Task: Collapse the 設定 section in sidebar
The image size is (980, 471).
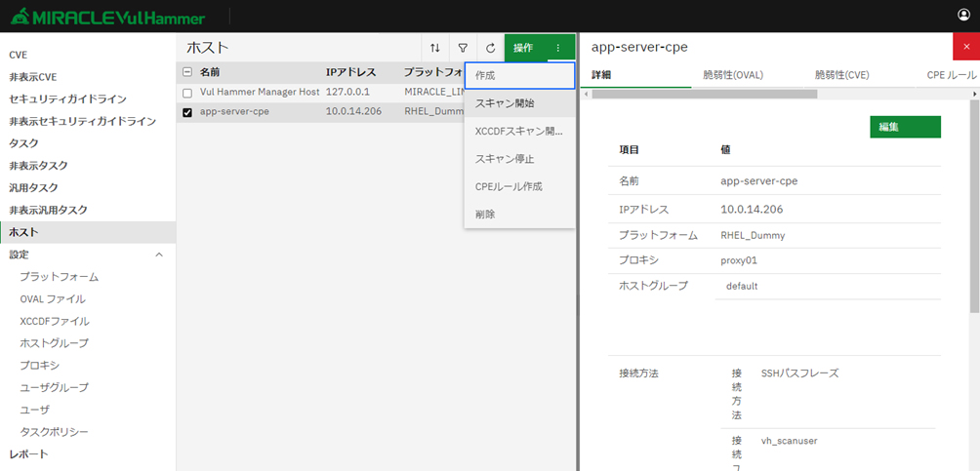Action: tap(159, 255)
